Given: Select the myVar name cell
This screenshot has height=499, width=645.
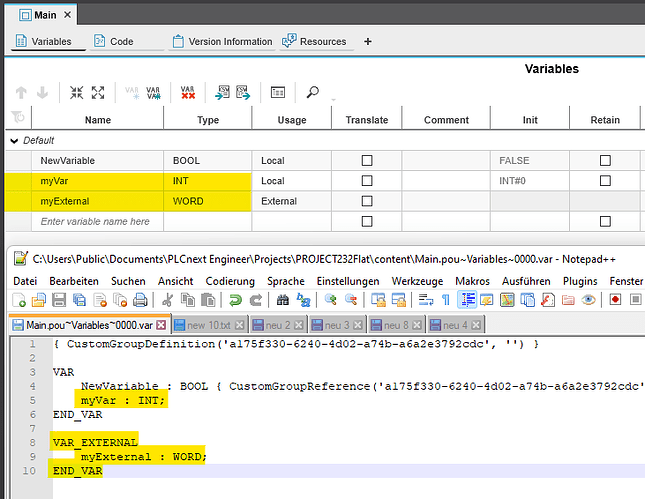Looking at the screenshot, I should (x=97, y=181).
